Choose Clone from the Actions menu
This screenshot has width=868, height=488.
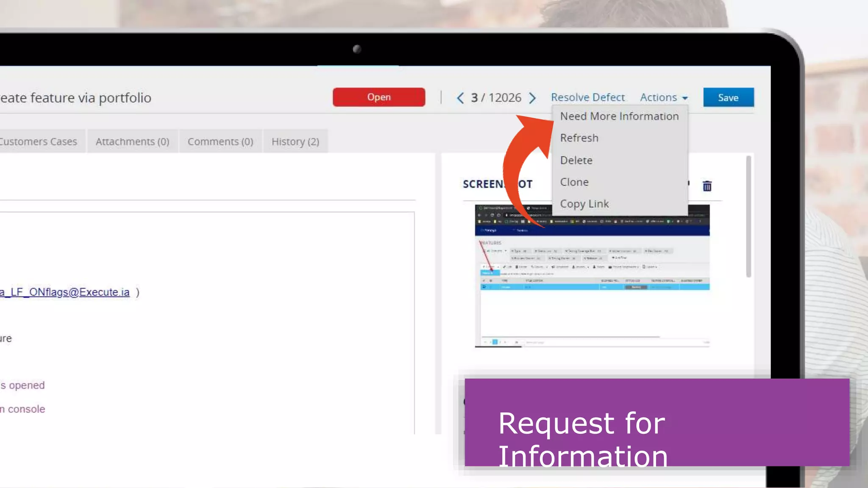(574, 182)
